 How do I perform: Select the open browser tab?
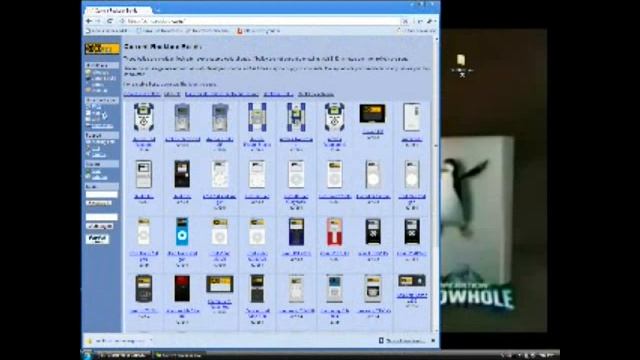(x=117, y=10)
